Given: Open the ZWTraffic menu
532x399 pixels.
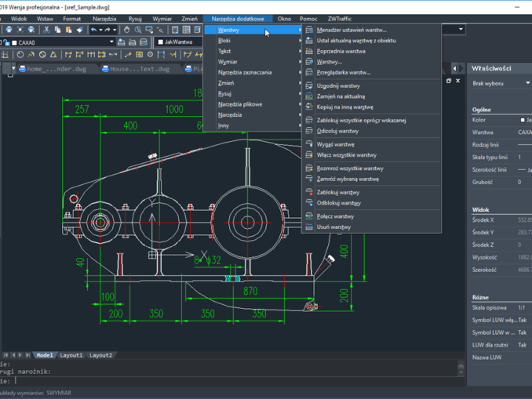Looking at the screenshot, I should [x=339, y=19].
